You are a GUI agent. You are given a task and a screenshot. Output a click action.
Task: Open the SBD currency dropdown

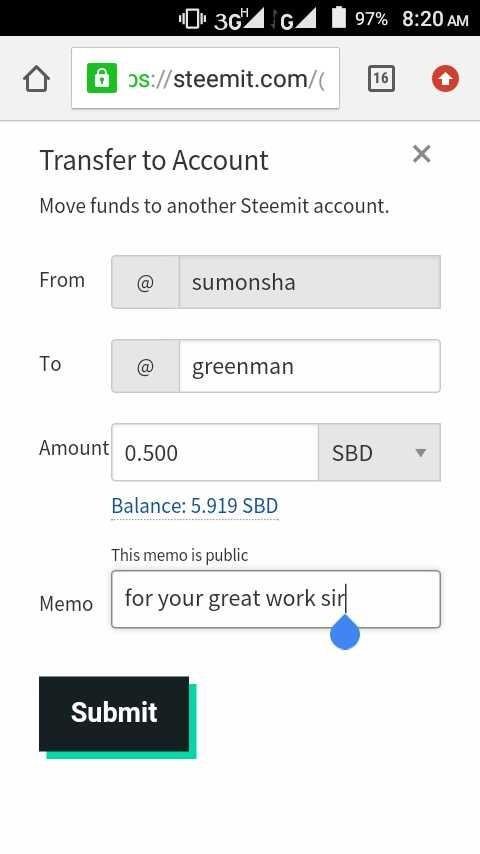(379, 453)
